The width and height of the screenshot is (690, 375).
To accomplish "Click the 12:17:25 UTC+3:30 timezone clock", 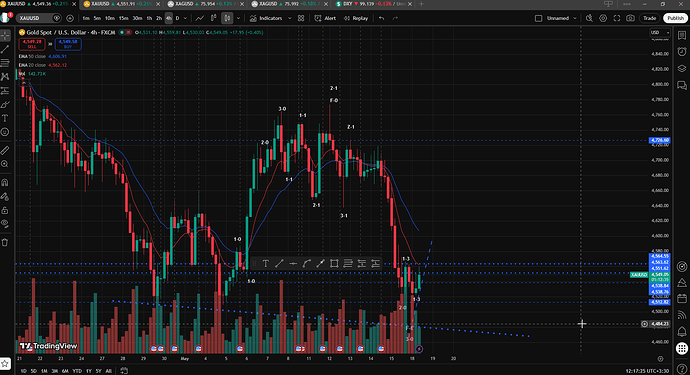I will click(647, 371).
